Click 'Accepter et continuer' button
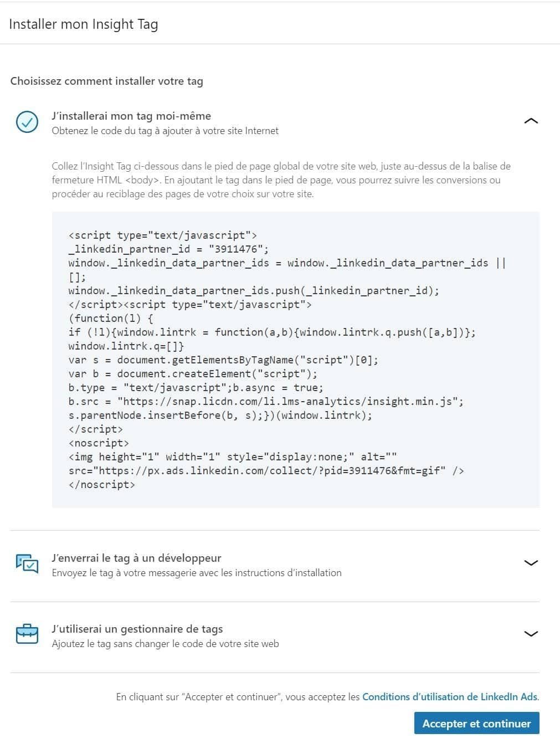The height and width of the screenshot is (754, 560). tap(476, 724)
